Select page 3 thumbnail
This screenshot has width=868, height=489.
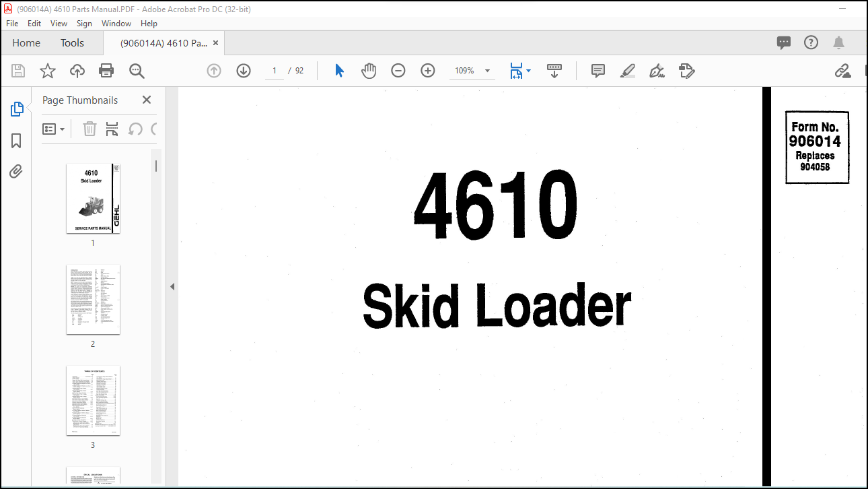click(x=93, y=401)
